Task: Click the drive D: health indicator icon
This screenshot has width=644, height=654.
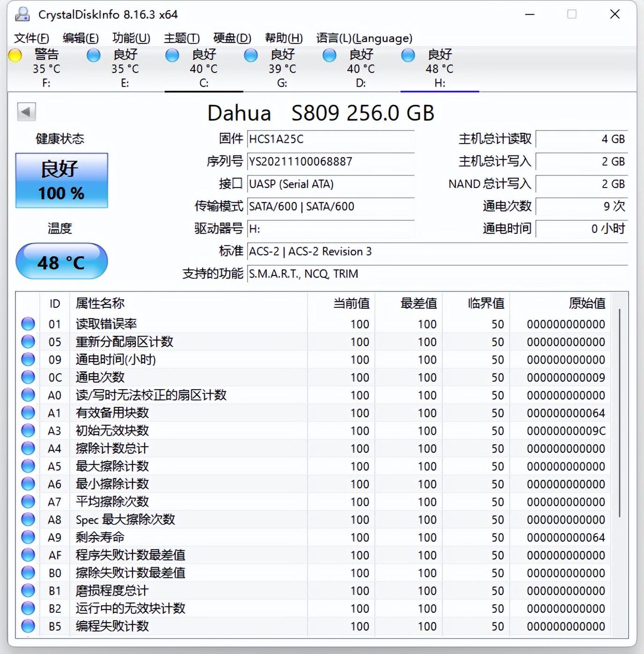Action: [329, 55]
